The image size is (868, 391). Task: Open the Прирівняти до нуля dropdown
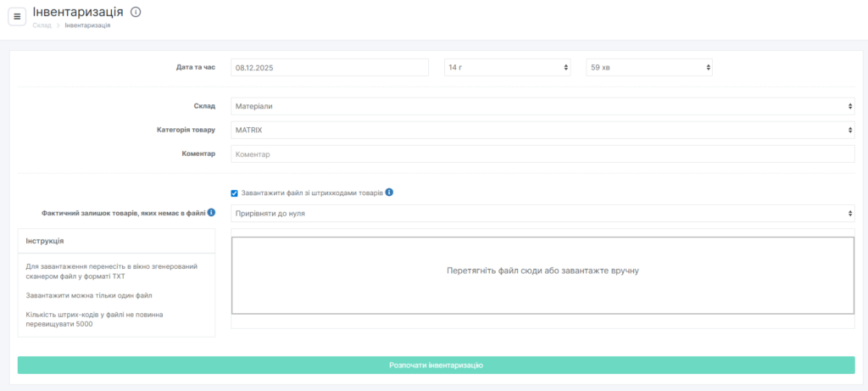(542, 213)
